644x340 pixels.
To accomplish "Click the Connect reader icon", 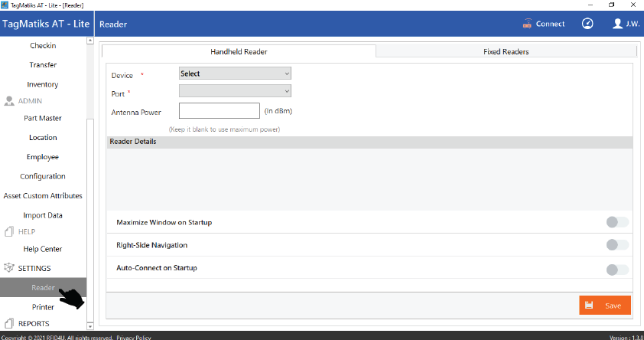I will [527, 24].
